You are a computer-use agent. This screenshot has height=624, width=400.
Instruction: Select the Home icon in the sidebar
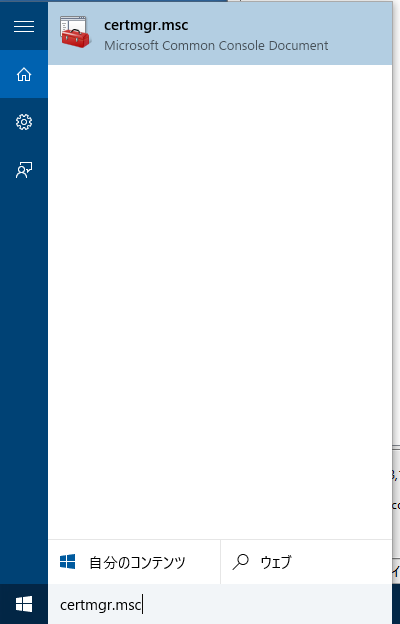point(24,74)
